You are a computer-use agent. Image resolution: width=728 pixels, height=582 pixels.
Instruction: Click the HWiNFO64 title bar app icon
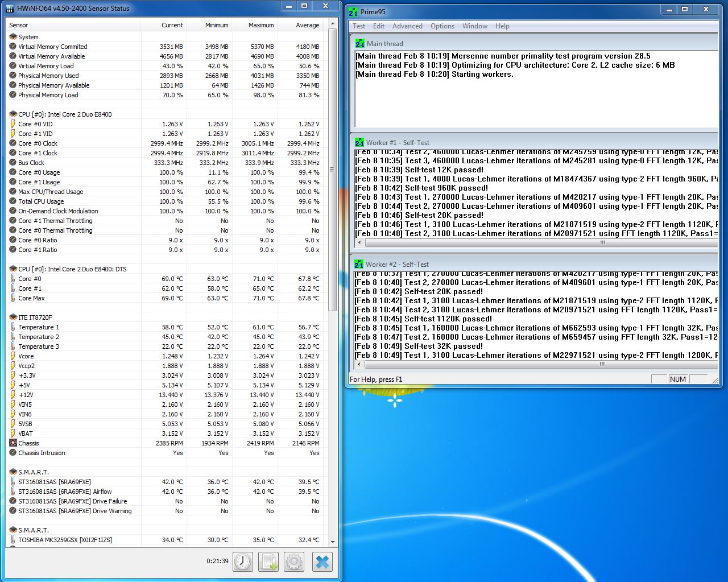coord(11,9)
